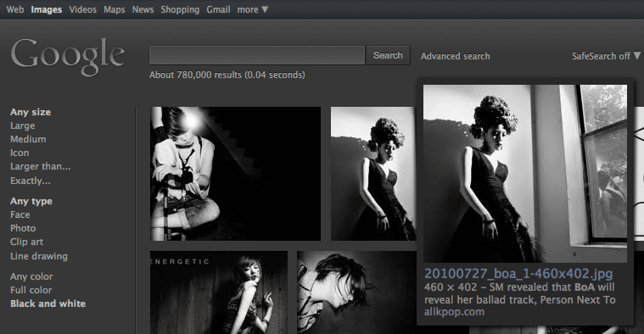Select the 'Any type' filter

31,201
